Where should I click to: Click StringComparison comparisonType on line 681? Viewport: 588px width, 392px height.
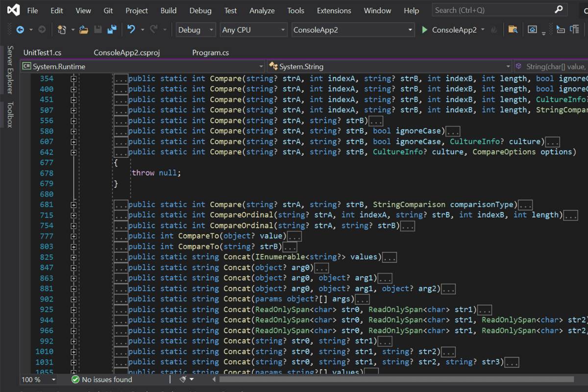pyautogui.click(x=443, y=205)
